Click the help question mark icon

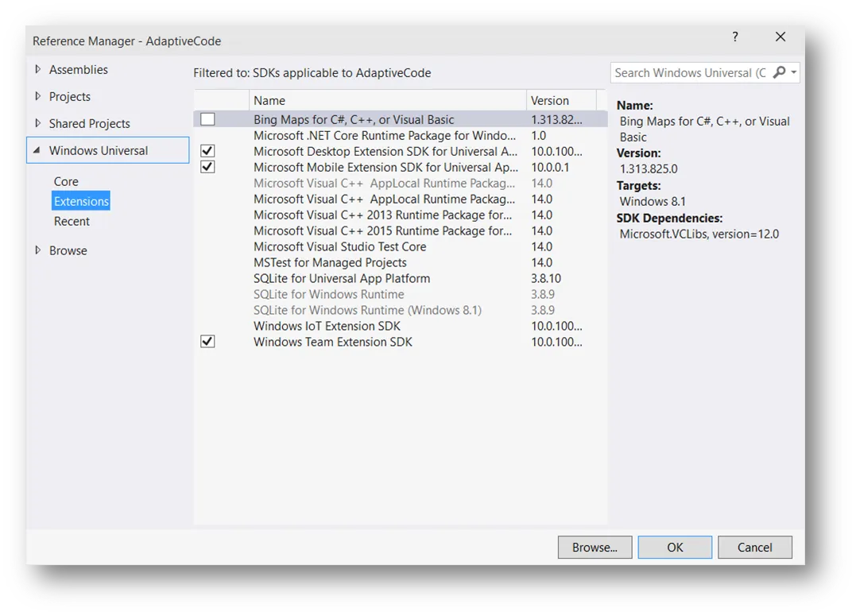735,37
